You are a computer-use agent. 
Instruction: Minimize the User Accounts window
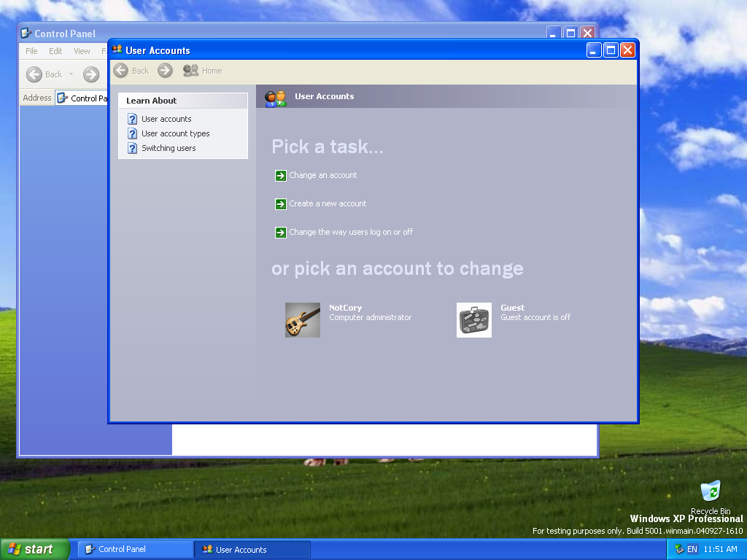(594, 50)
